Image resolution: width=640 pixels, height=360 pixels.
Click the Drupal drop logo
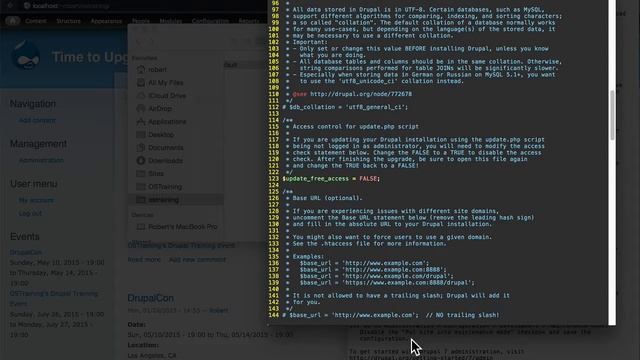tap(27, 56)
